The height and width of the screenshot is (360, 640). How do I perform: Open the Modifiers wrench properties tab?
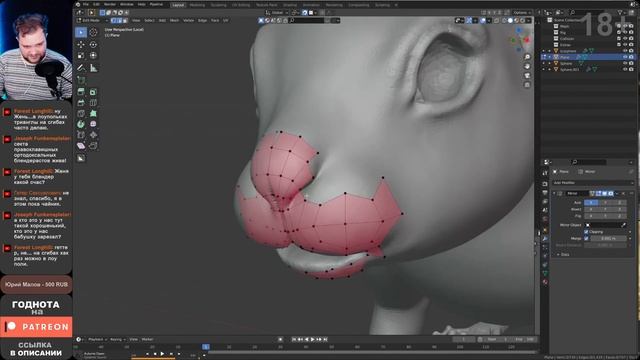(x=545, y=239)
